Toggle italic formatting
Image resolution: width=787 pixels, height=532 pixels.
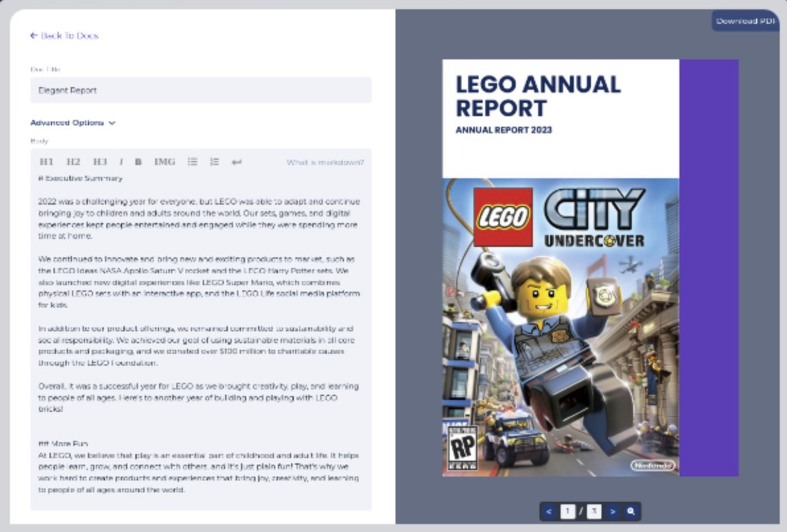[121, 162]
